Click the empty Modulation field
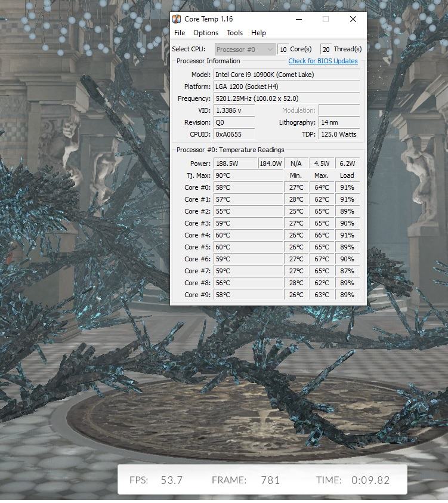This screenshot has height=503, width=448. click(339, 110)
